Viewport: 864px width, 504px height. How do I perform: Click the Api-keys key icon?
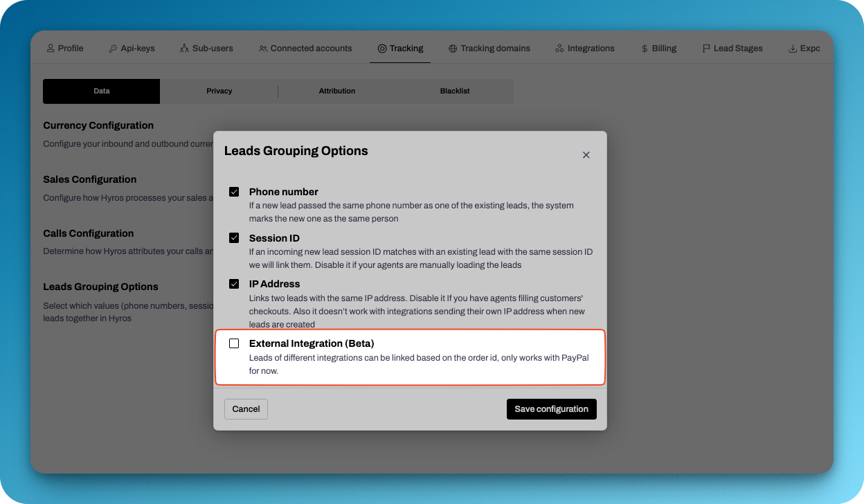point(113,48)
